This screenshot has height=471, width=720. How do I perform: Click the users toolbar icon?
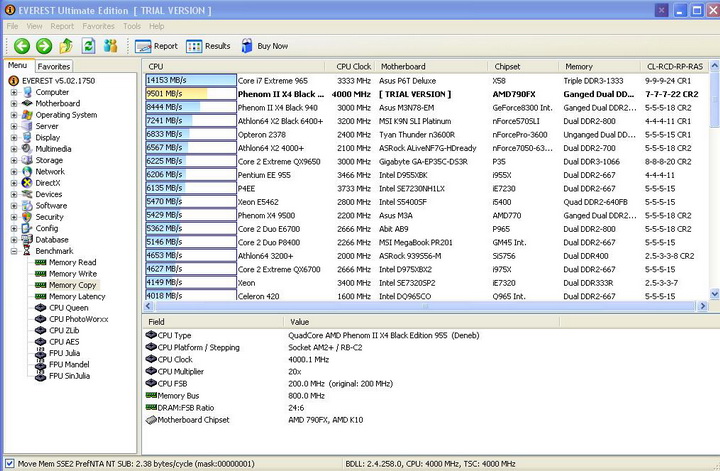(x=110, y=46)
